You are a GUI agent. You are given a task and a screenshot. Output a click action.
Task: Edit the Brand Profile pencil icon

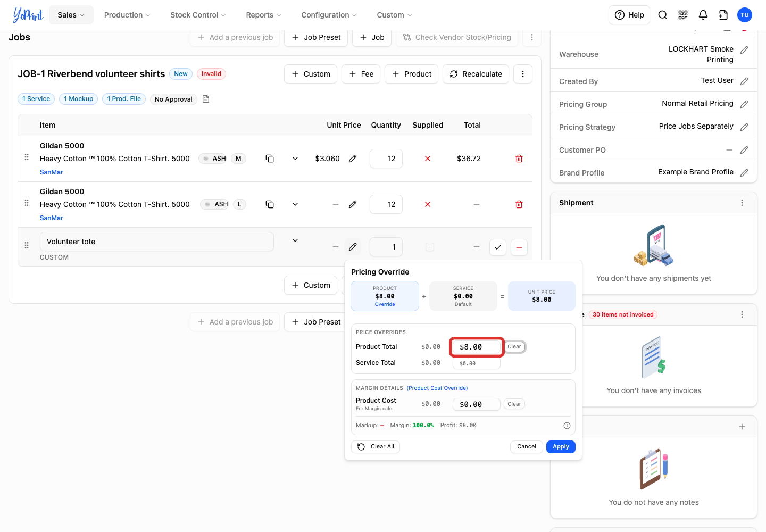tap(744, 173)
